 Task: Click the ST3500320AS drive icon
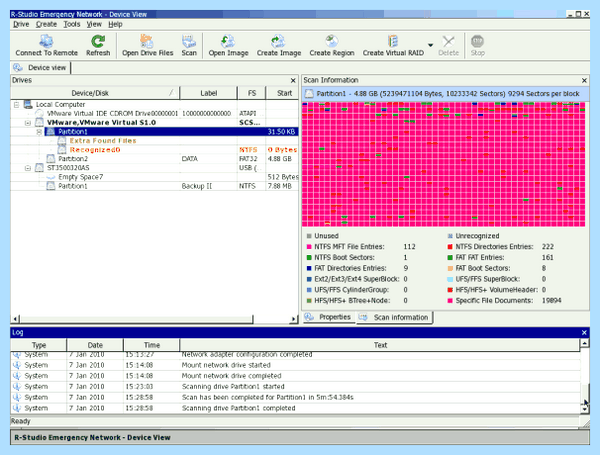pyautogui.click(x=39, y=168)
